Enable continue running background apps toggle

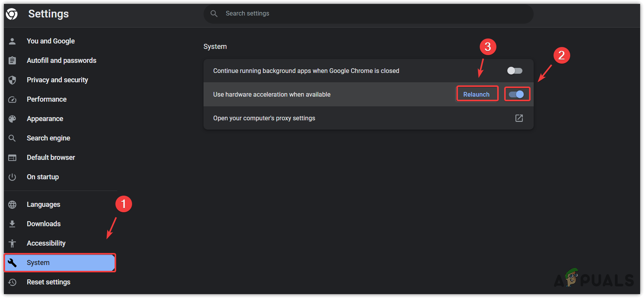tap(515, 71)
